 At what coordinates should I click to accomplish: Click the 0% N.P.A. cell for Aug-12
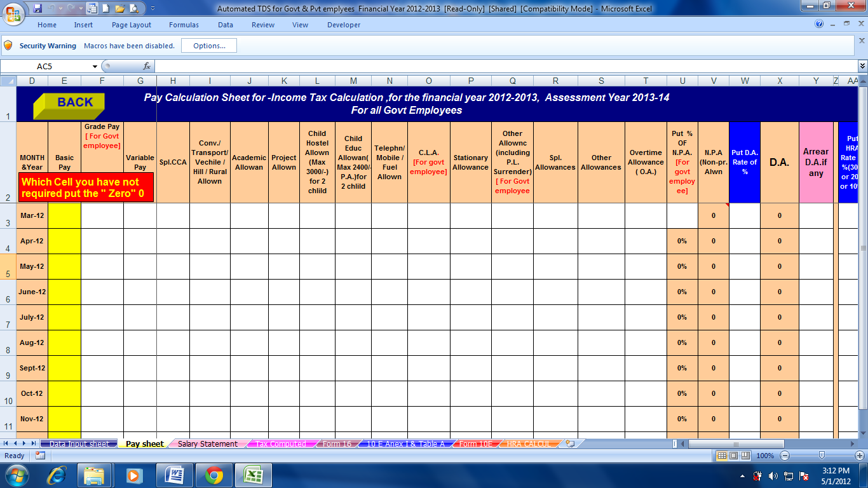682,343
